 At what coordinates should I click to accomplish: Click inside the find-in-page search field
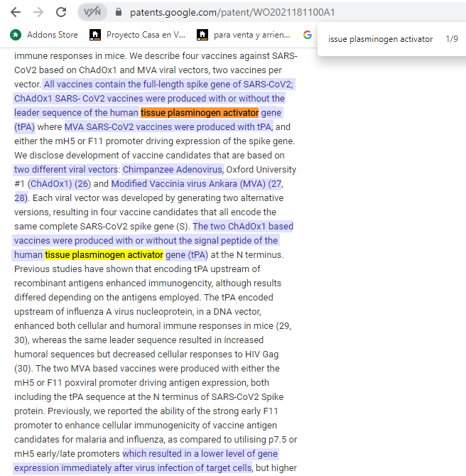pos(380,39)
